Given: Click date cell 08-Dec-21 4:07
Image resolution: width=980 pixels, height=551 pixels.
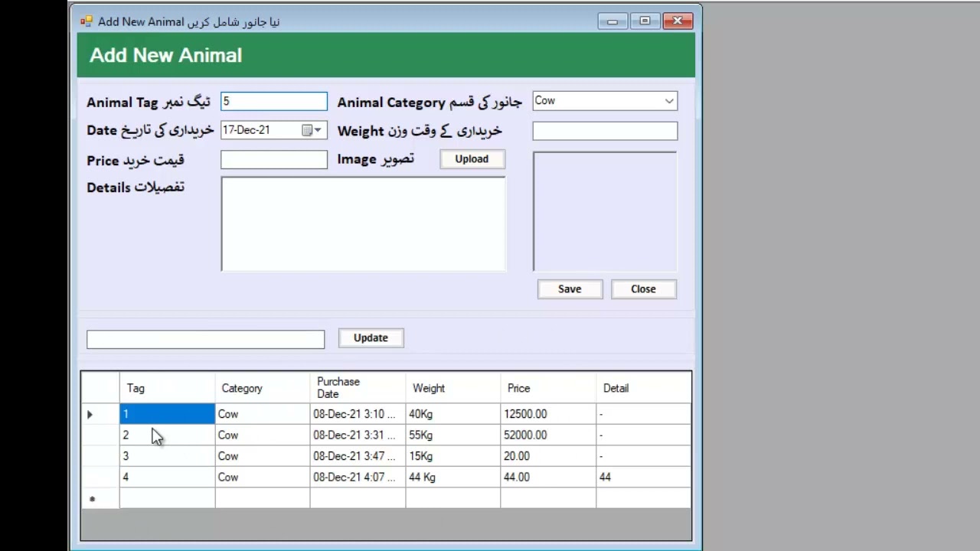Looking at the screenshot, I should tap(358, 477).
